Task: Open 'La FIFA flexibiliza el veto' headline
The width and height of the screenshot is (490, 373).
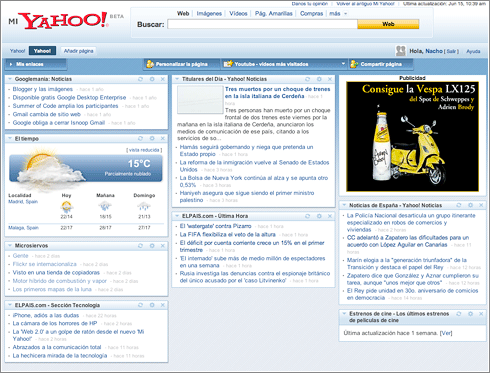Action: coord(228,234)
